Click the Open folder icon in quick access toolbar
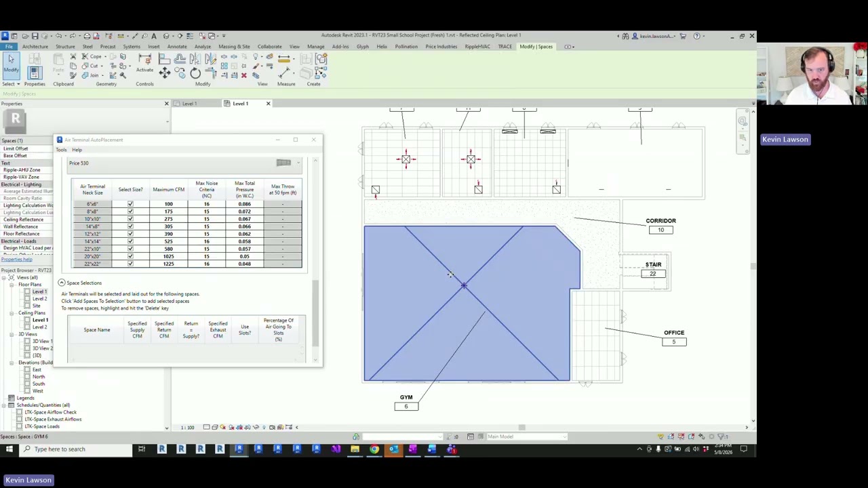The height and width of the screenshot is (488, 868). [x=25, y=36]
